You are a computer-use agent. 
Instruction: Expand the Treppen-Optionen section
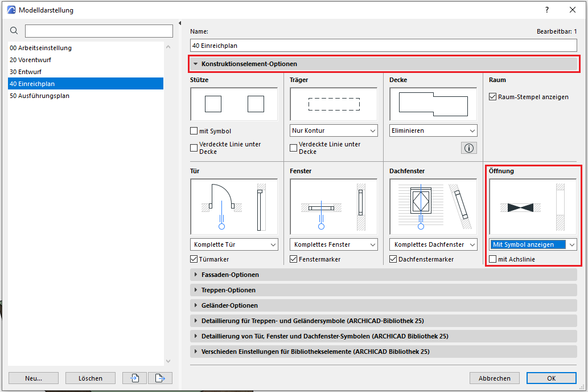click(x=228, y=290)
